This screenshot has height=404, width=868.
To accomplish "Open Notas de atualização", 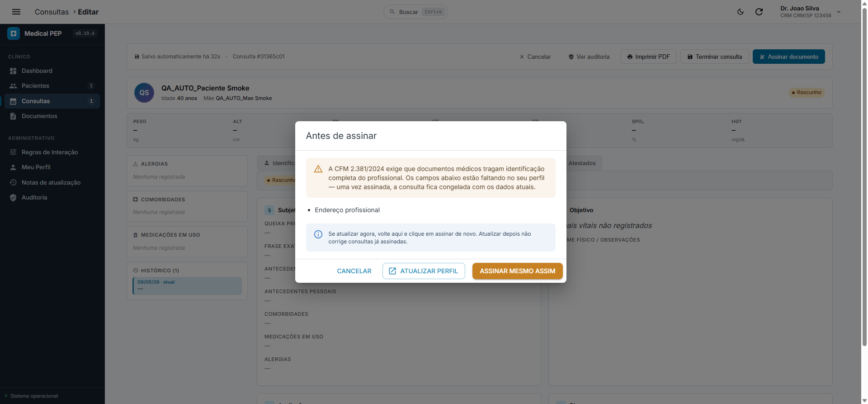I will pyautogui.click(x=52, y=183).
